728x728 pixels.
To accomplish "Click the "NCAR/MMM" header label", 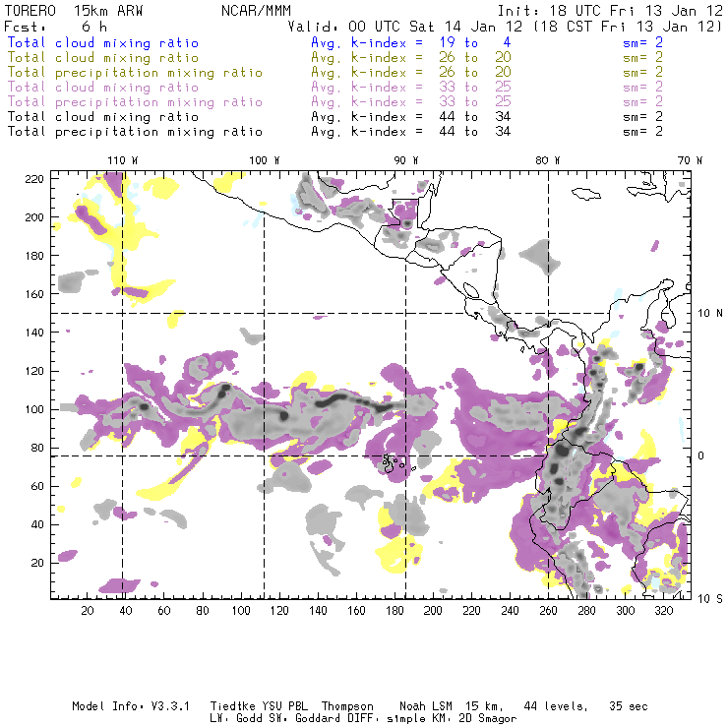I will pyautogui.click(x=256, y=11).
